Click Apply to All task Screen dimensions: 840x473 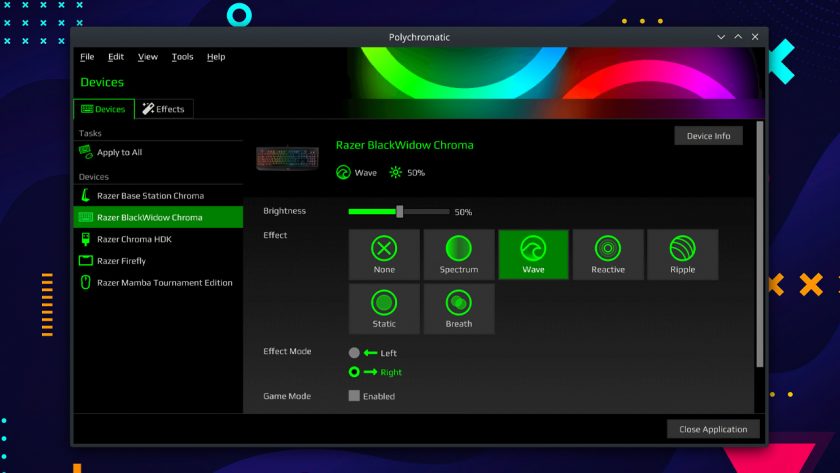click(x=158, y=152)
